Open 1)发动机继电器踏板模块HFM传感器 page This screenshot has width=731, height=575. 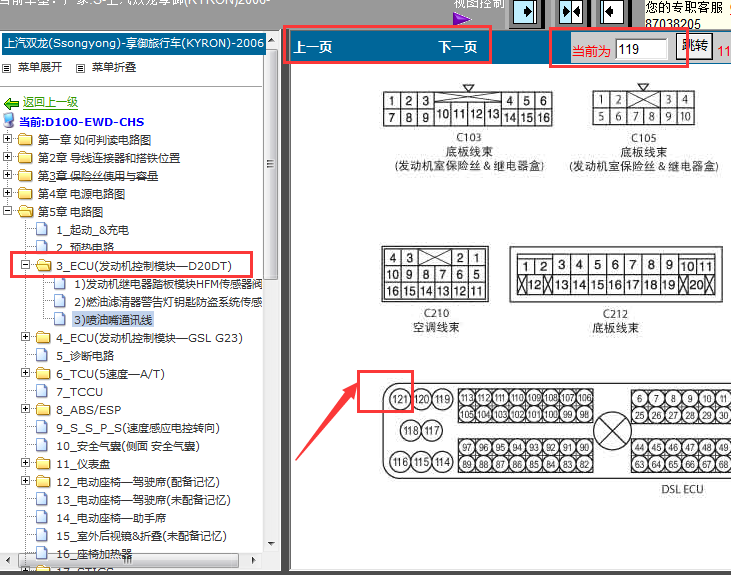click(x=168, y=284)
